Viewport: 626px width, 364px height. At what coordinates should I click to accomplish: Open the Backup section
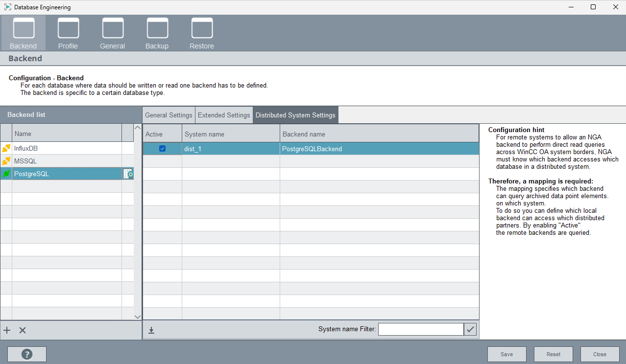(x=157, y=33)
